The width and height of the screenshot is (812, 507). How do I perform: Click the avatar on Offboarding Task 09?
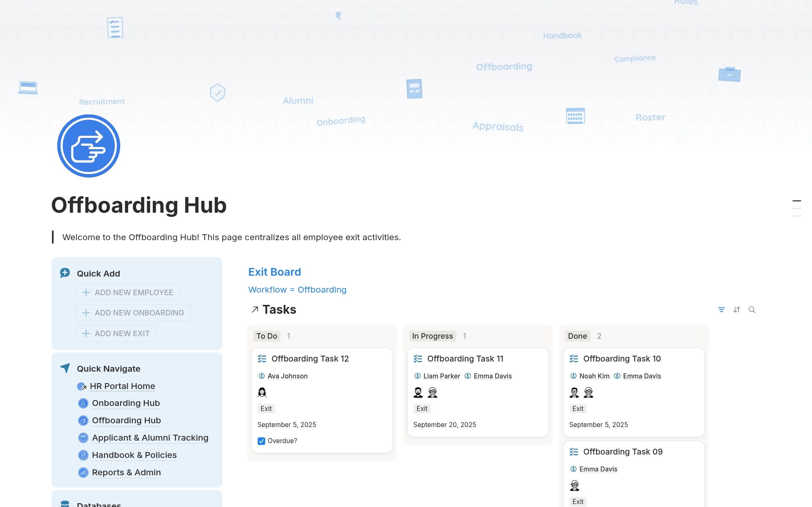click(575, 485)
